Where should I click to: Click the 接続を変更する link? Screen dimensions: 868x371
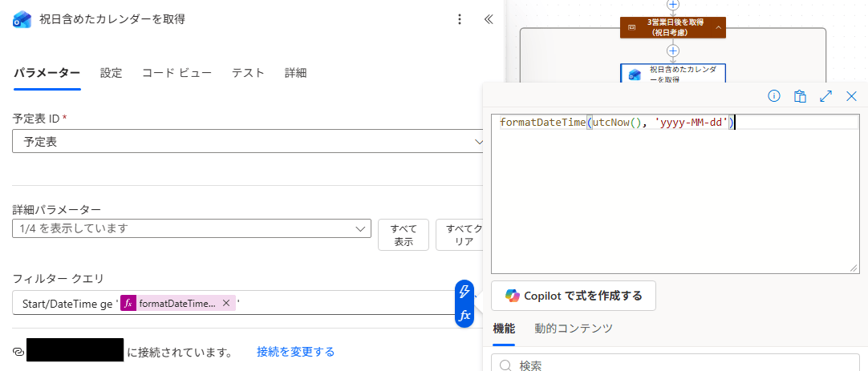coord(295,352)
